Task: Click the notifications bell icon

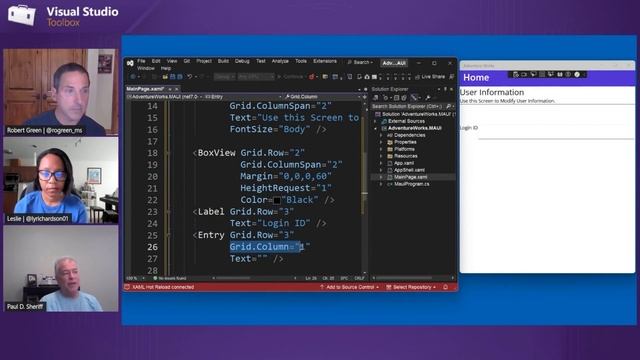Action: tap(446, 287)
